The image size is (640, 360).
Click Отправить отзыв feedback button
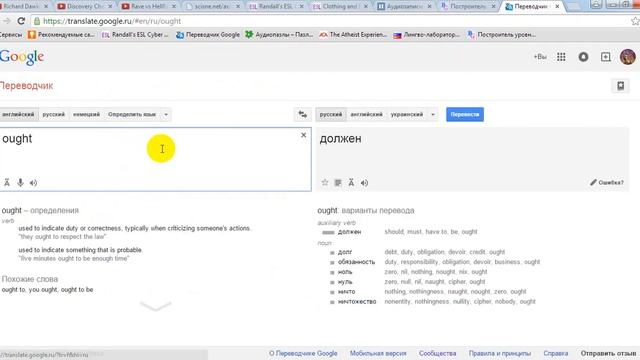[x=608, y=353]
